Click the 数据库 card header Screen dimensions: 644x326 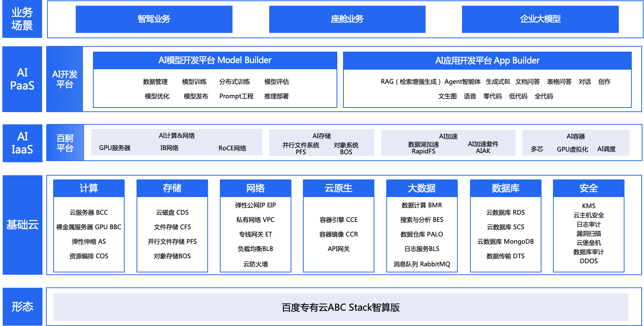(506, 188)
